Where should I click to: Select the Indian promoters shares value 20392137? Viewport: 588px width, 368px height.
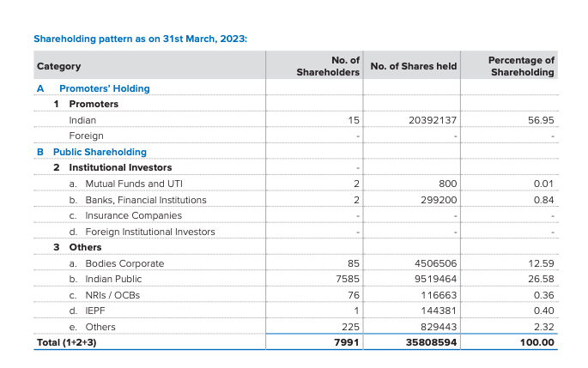433,120
